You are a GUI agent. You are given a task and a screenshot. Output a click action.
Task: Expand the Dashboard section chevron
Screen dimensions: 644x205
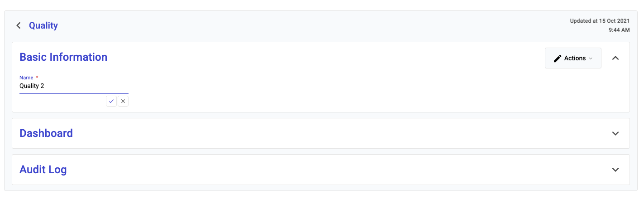tap(615, 133)
